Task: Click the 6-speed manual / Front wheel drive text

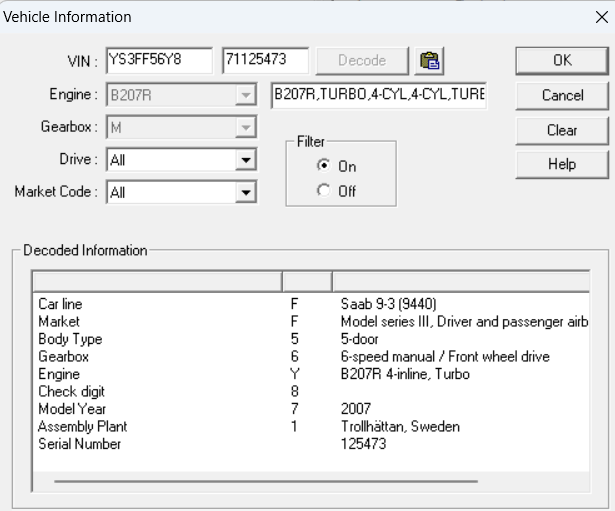Action: coord(445,356)
